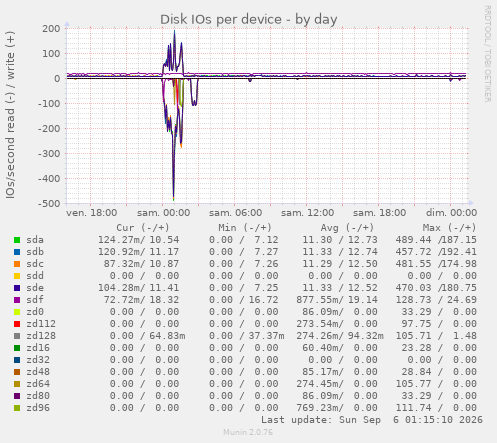Click the green sda legend swatch
Screen dimensions: 497x443
17,240
